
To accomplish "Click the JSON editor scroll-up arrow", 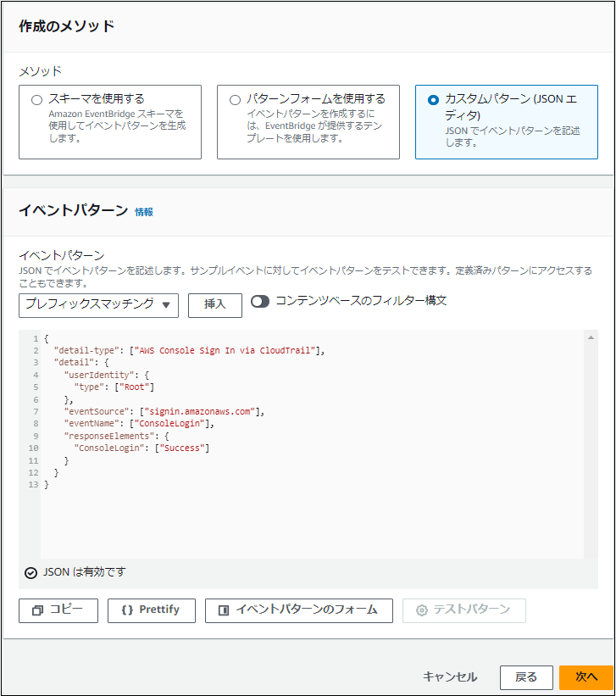I will (x=591, y=337).
